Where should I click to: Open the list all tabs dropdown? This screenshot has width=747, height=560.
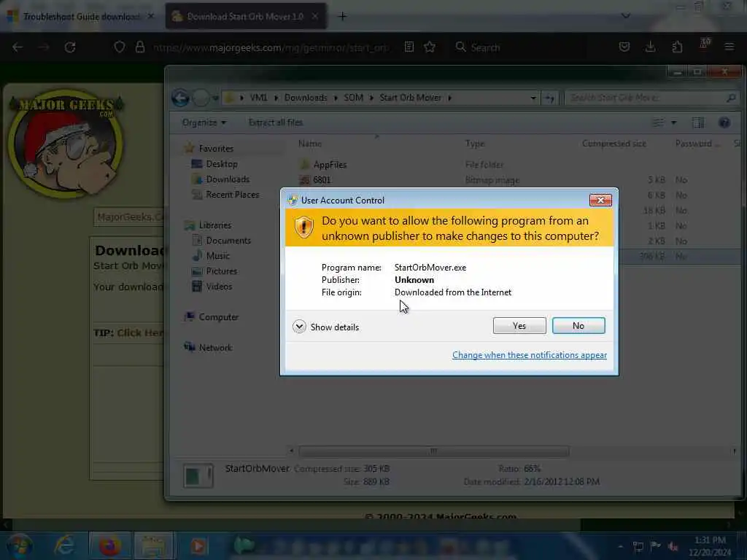click(x=625, y=16)
